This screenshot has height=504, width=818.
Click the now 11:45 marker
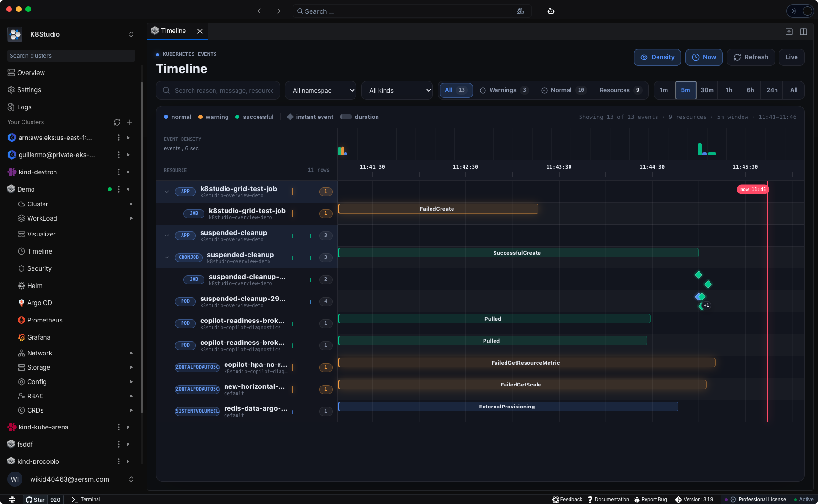point(753,190)
